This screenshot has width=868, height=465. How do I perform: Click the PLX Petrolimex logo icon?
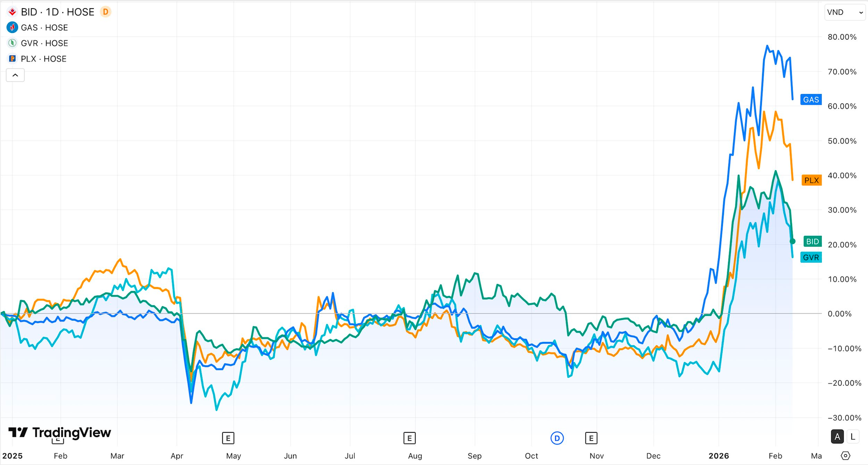click(x=12, y=59)
